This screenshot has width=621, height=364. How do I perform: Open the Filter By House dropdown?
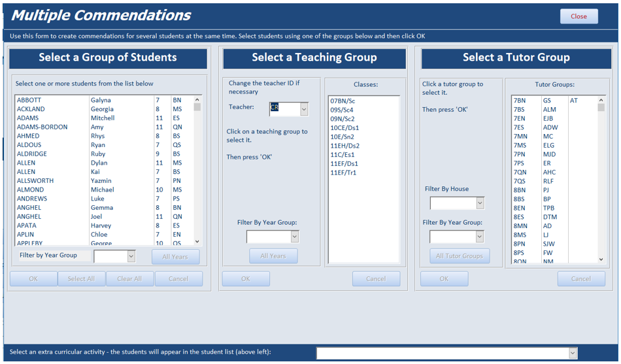tap(480, 203)
